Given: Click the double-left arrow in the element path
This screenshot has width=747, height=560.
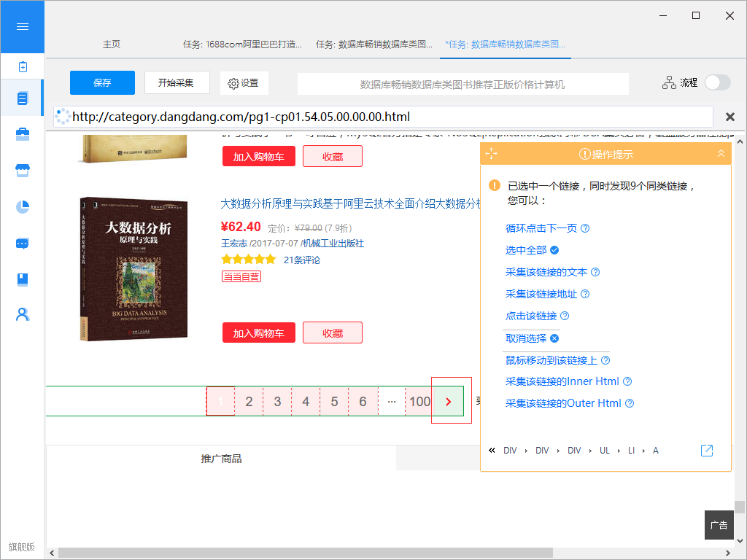Looking at the screenshot, I should point(492,450).
